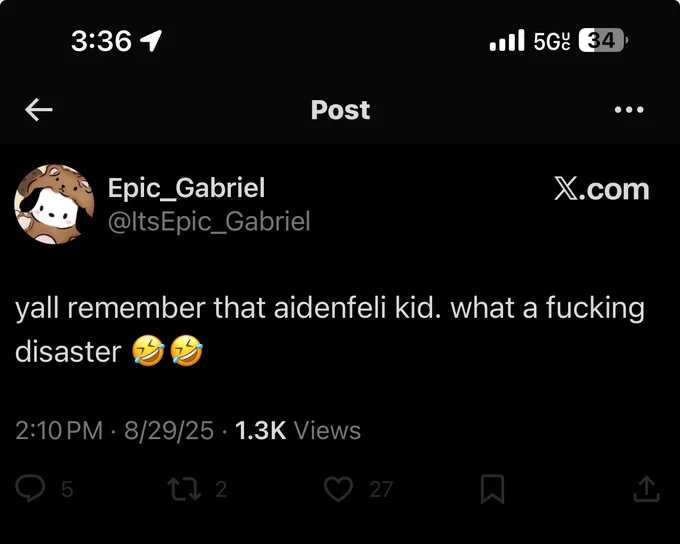680x544 pixels.
Task: Tap the battery indicator showing 34
Action: 603,40
